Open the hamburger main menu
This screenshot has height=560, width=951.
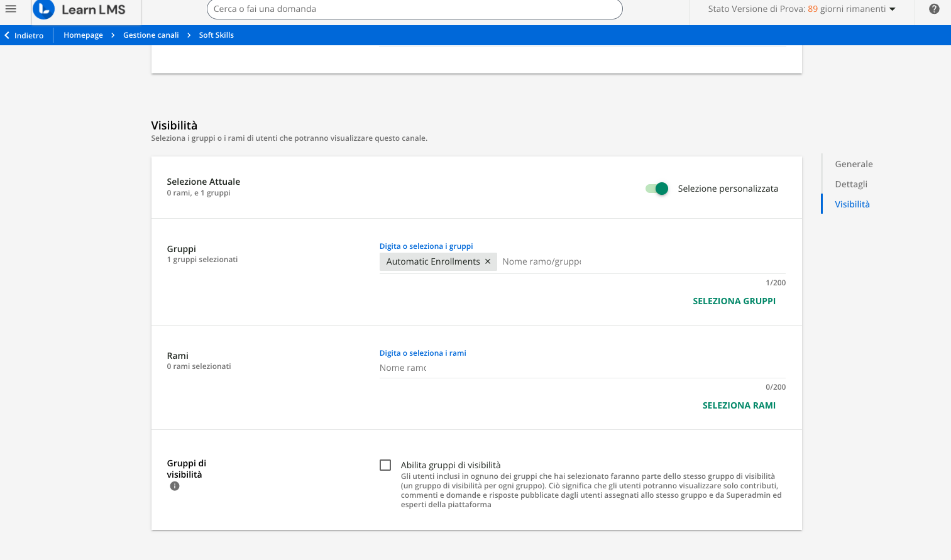coord(11,9)
